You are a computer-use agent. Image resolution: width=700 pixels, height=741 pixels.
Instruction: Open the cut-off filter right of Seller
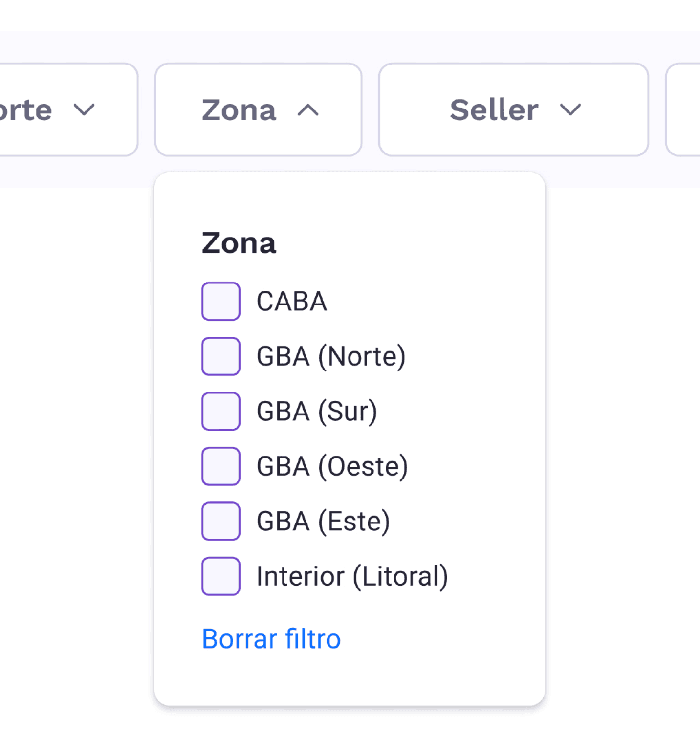pyautogui.click(x=684, y=110)
